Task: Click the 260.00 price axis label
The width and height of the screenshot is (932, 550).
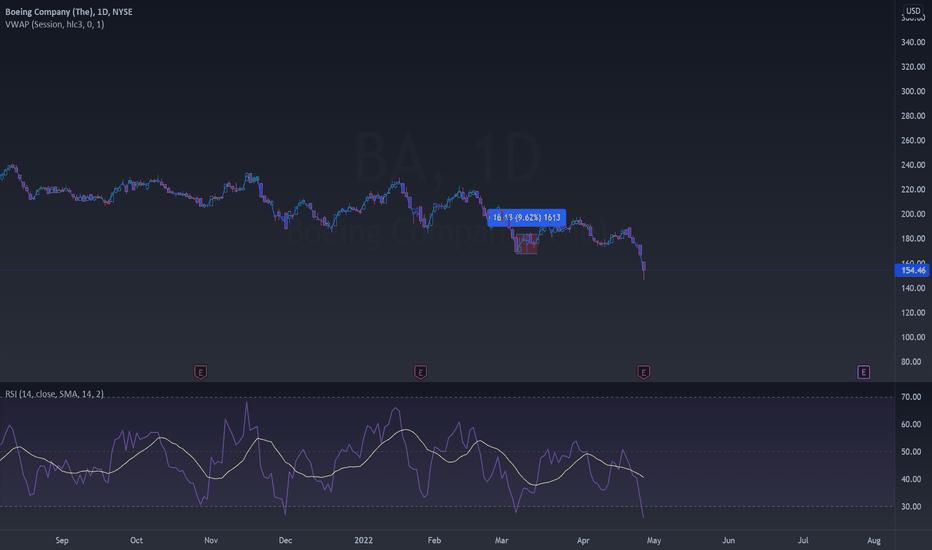Action: (x=913, y=140)
